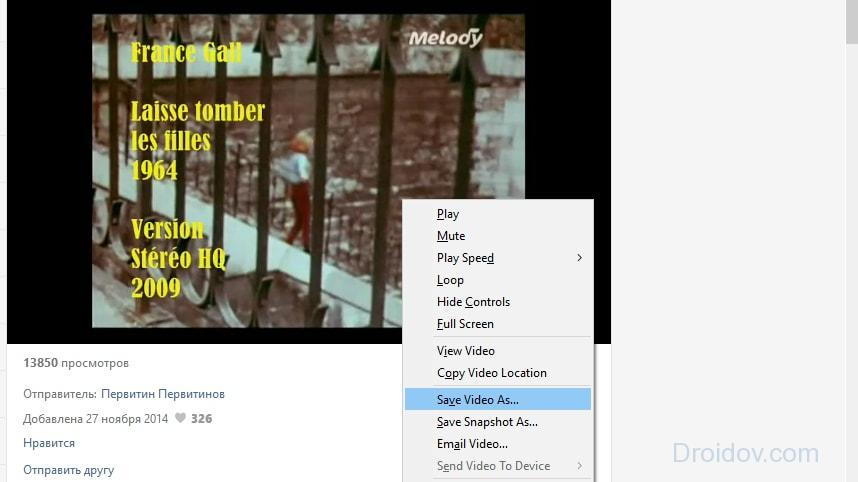Screen dimensions: 858x482
Task: Click the Нравится link
Action: (49, 443)
